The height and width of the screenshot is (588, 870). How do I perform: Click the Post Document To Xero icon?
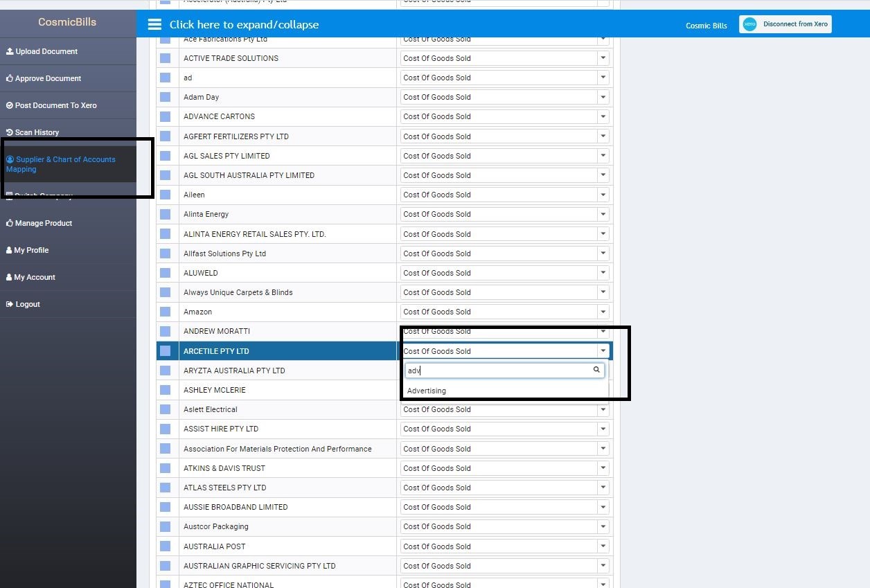[x=10, y=105]
